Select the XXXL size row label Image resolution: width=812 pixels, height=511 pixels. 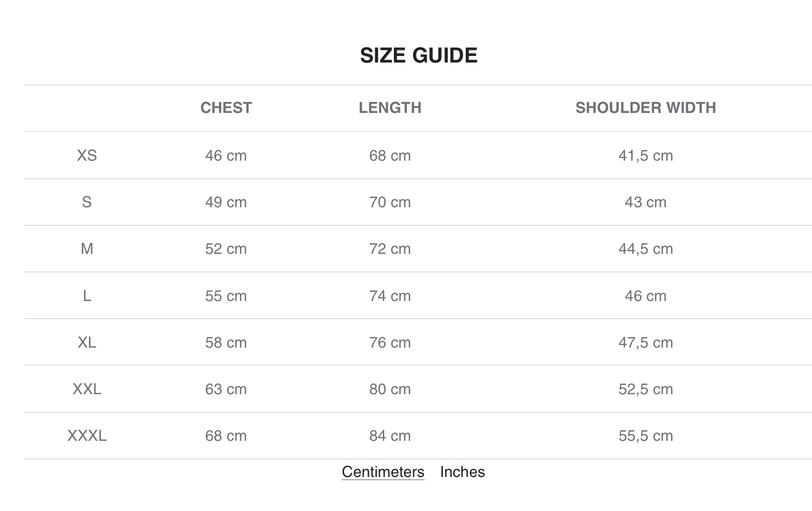click(87, 436)
